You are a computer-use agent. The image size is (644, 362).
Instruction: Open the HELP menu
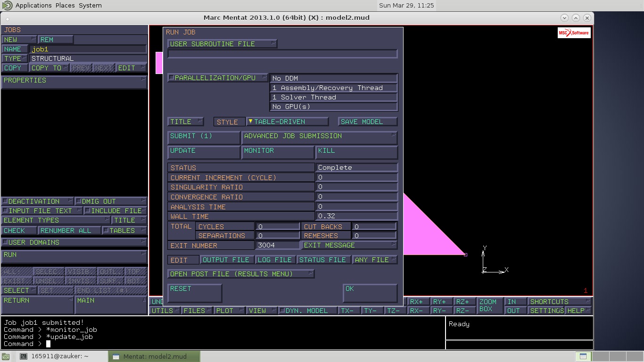(578, 311)
